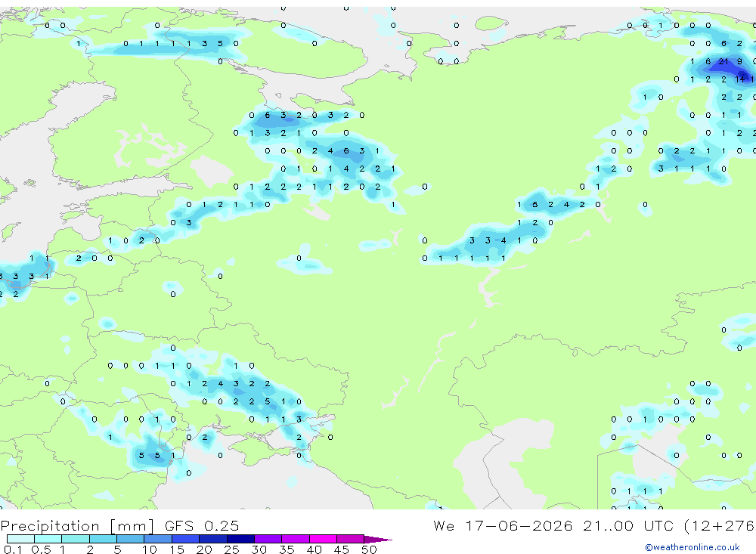Select the 20–25 mm legend swatch
This screenshot has width=756, height=554.
[x=213, y=539]
